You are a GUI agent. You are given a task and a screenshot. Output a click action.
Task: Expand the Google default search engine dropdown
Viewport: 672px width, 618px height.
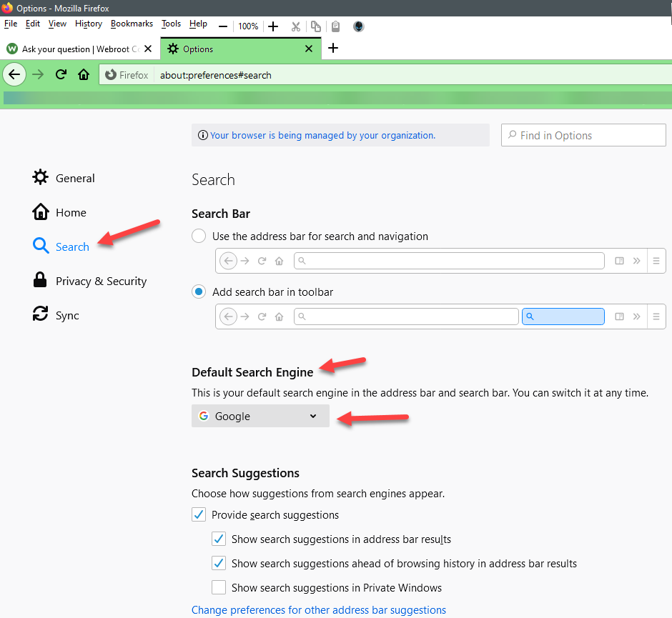point(260,416)
